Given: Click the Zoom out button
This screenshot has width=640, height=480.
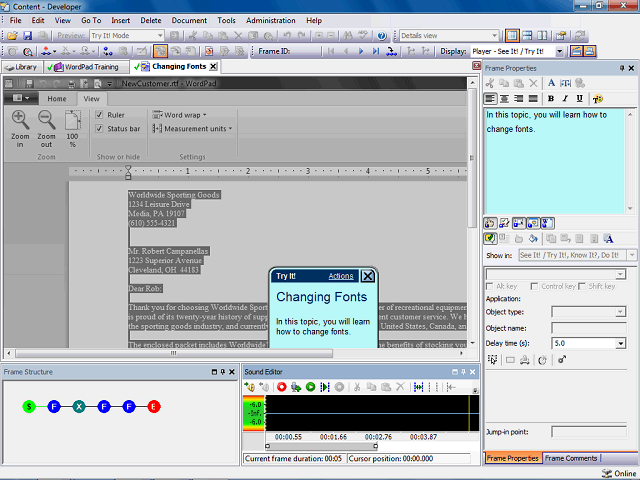Looking at the screenshot, I should pyautogui.click(x=46, y=129).
